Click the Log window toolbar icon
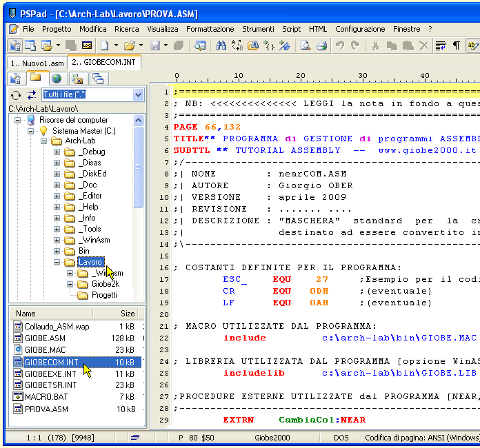 coord(87,46)
